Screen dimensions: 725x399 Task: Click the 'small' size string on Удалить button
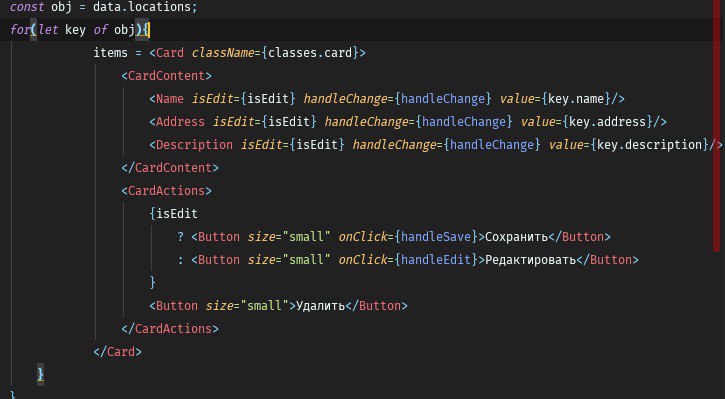tap(264, 306)
